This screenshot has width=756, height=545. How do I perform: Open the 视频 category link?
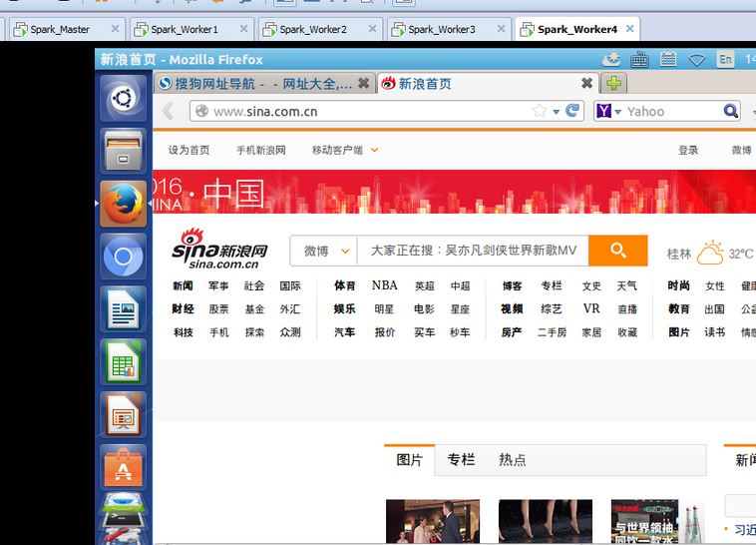[512, 309]
